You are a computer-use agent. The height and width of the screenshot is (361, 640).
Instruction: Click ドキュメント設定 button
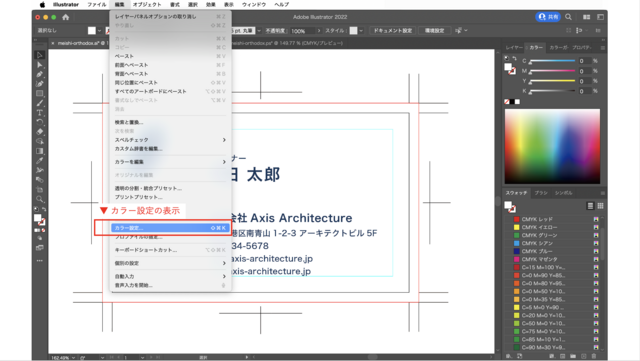click(x=393, y=31)
